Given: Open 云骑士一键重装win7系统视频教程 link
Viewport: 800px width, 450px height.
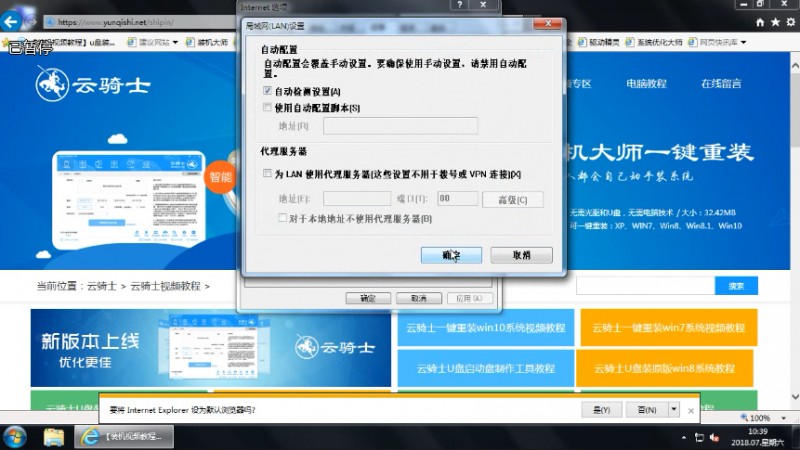Looking at the screenshot, I should pos(669,328).
